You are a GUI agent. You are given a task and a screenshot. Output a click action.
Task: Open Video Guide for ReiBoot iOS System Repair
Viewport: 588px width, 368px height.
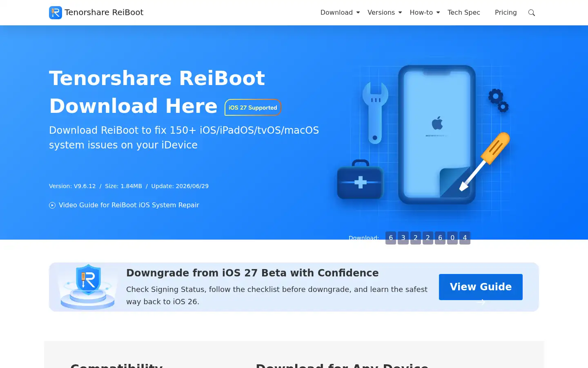[129, 205]
